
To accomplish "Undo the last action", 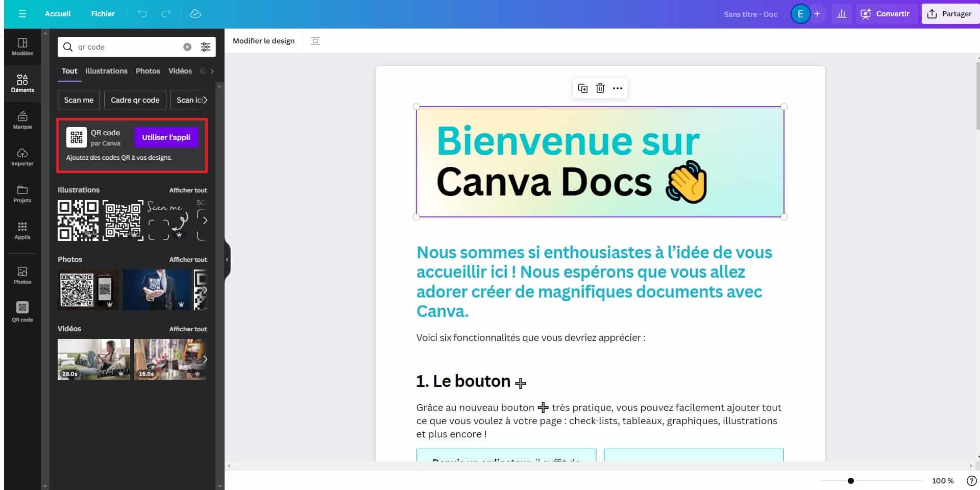I will coord(142,14).
